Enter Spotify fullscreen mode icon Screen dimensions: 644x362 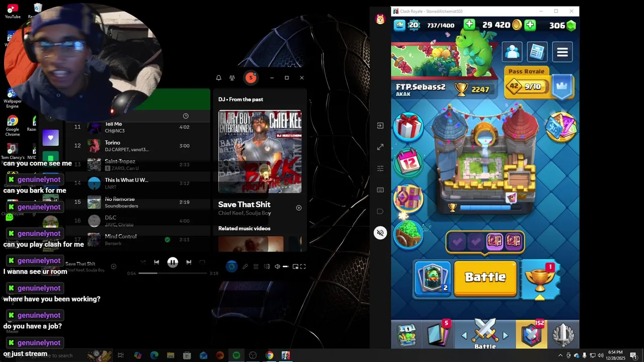[303, 266]
